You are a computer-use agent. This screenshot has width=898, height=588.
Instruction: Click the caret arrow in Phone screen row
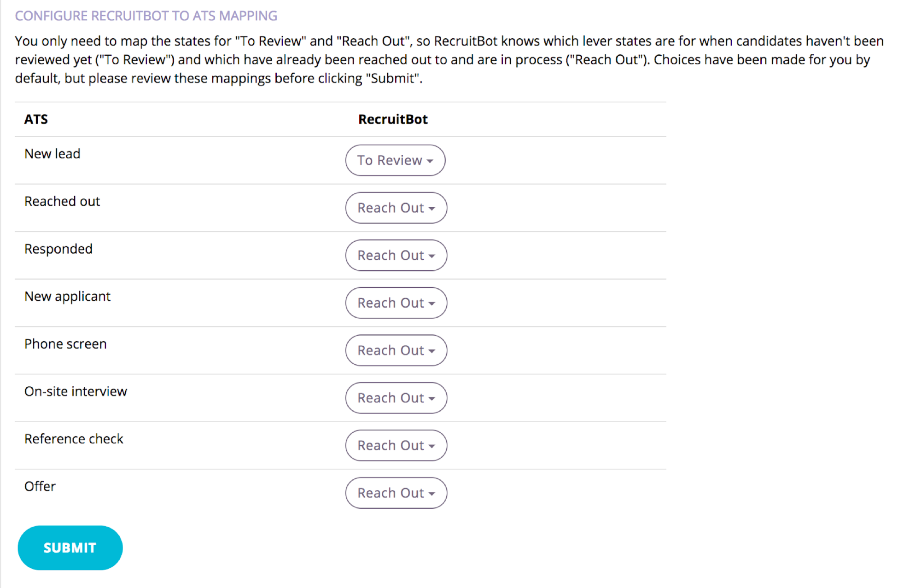pyautogui.click(x=432, y=351)
